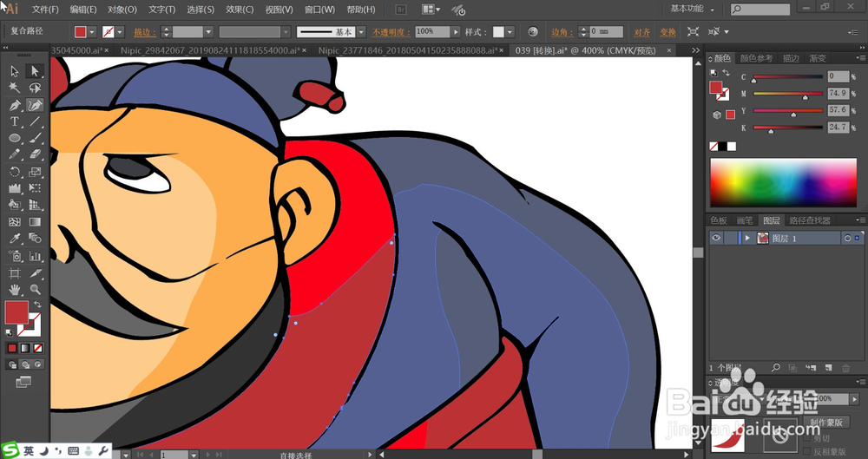This screenshot has width=868, height=459.
Task: Click the 边角 link
Action: (563, 32)
